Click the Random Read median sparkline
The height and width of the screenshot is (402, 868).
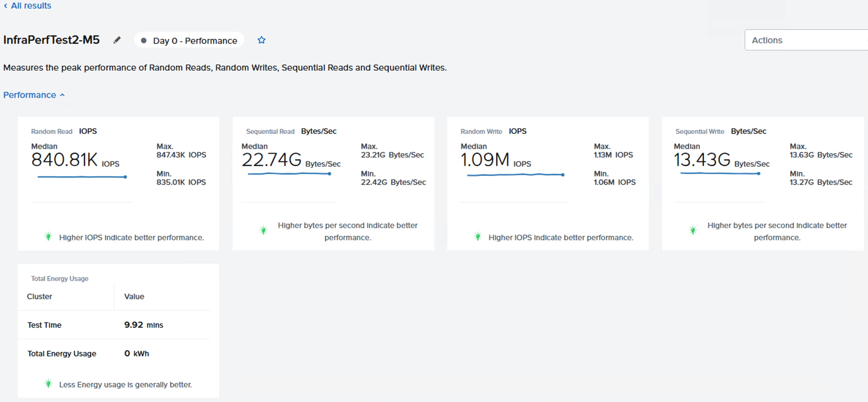pos(81,176)
